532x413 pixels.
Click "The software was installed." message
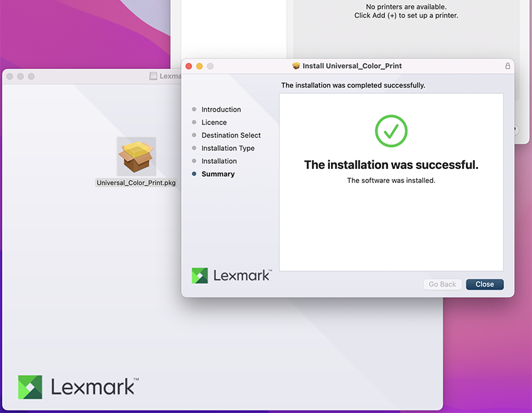[x=391, y=180]
